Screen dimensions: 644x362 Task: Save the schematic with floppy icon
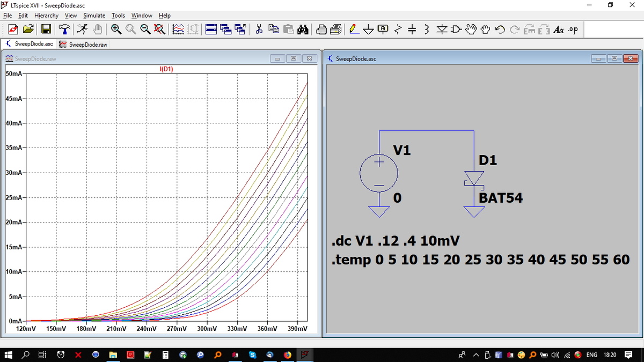47,29
